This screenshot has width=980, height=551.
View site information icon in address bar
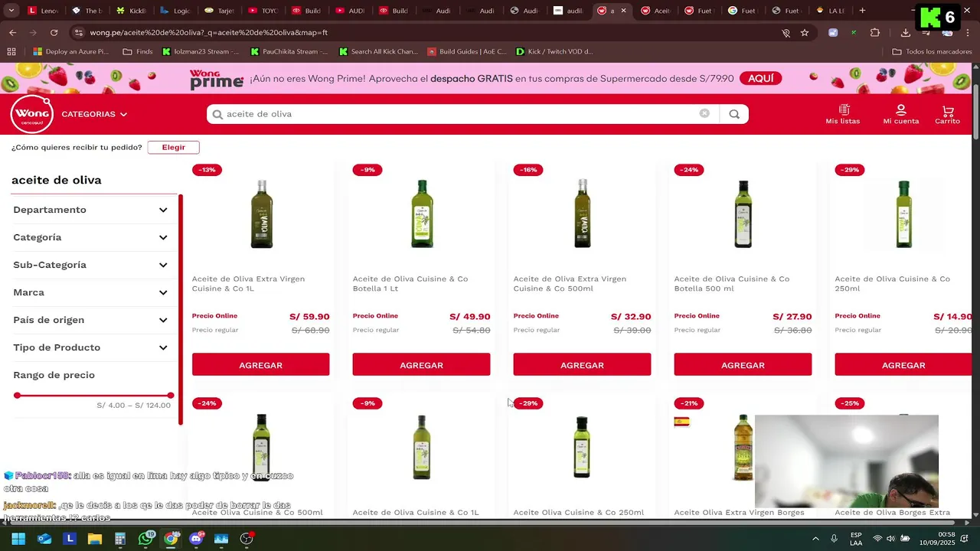click(x=77, y=33)
